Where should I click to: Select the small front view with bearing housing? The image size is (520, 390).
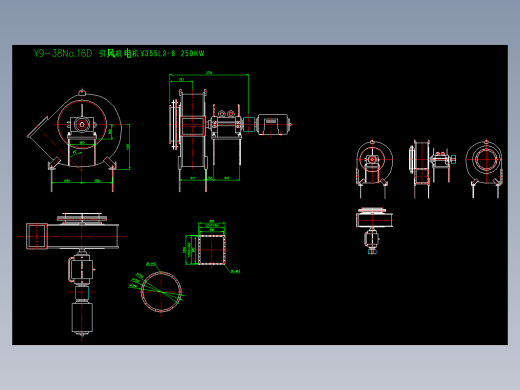pyautogui.click(x=374, y=169)
